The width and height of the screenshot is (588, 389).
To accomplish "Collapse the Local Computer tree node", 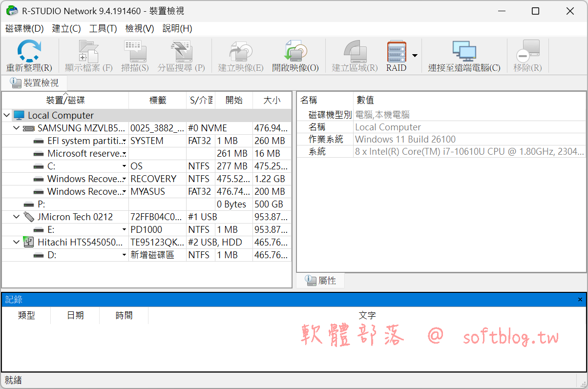I will coord(7,116).
